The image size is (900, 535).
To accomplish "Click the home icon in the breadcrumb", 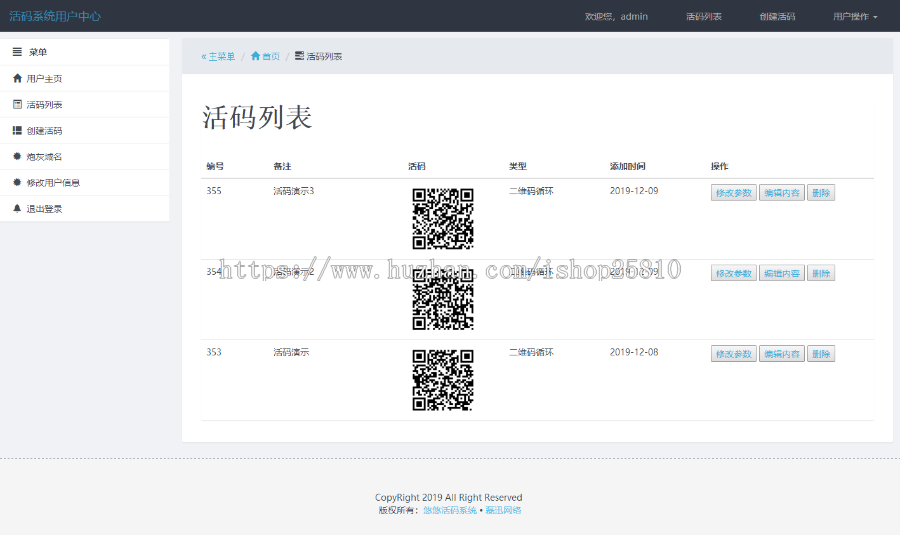I will click(255, 56).
